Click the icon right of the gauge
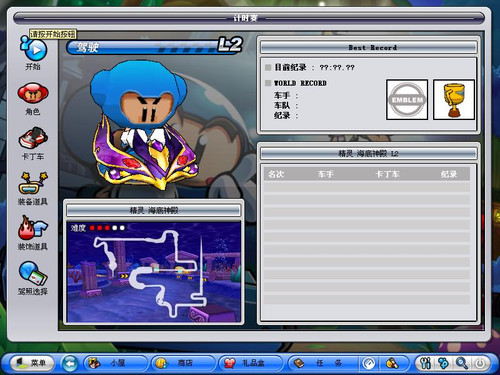The height and width of the screenshot is (375, 500). (x=392, y=363)
